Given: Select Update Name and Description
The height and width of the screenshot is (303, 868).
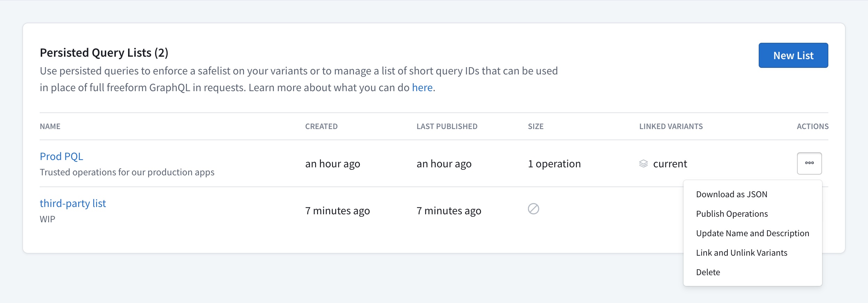Looking at the screenshot, I should pos(753,233).
